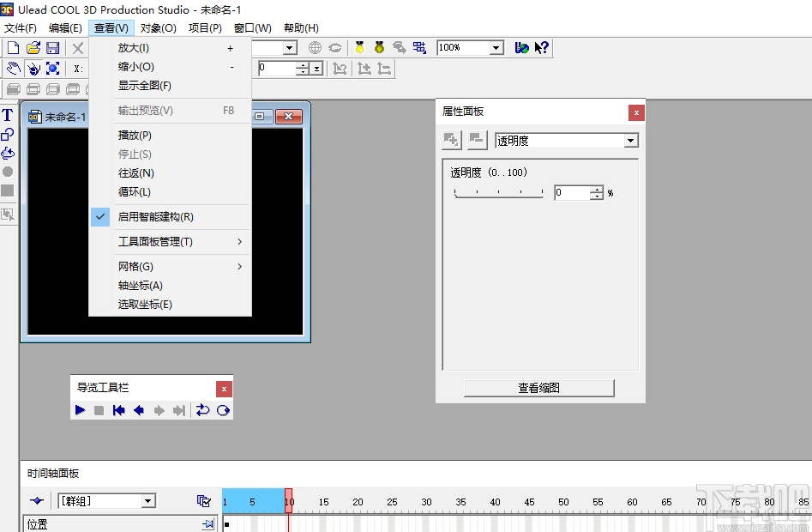This screenshot has width=812, height=532.
Task: Open the 透明度 property selector dropdown
Action: 630,140
